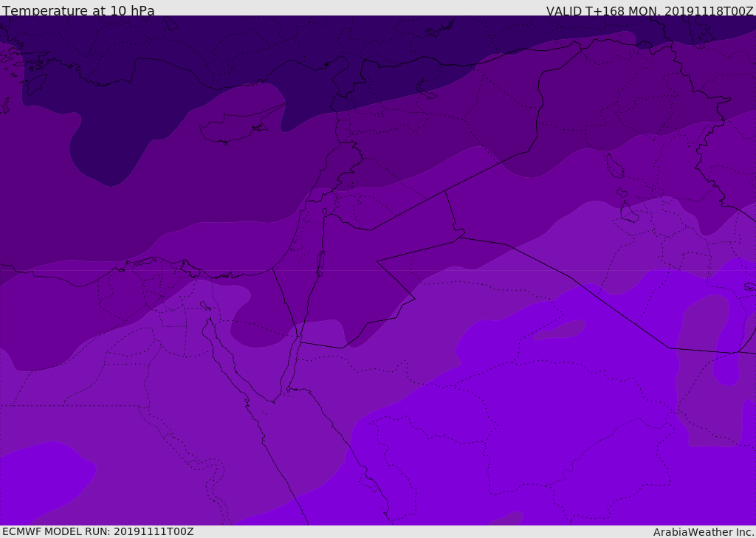Click the 'Temperature at 10 hPa' title text

78,10
